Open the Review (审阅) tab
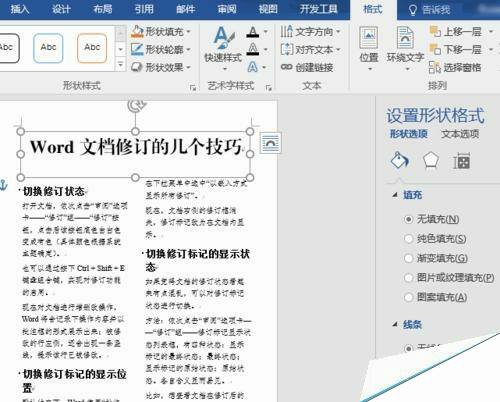This screenshot has height=402, width=500. pyautogui.click(x=227, y=9)
